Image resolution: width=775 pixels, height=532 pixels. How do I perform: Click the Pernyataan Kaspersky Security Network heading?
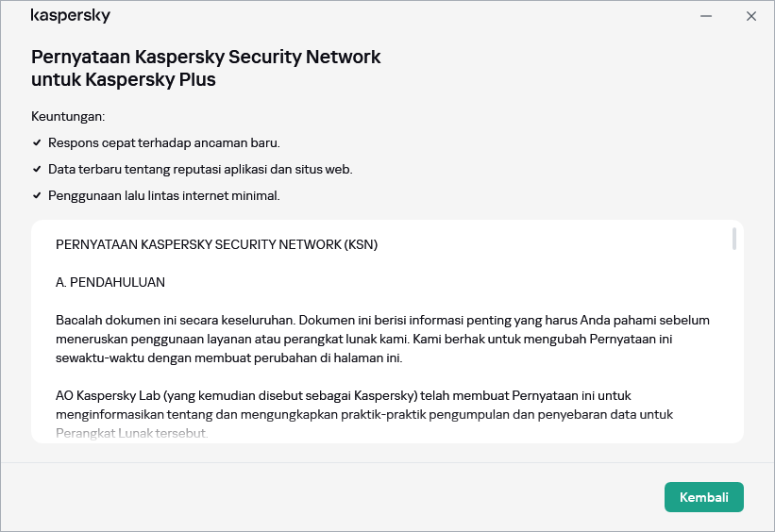pyautogui.click(x=206, y=57)
